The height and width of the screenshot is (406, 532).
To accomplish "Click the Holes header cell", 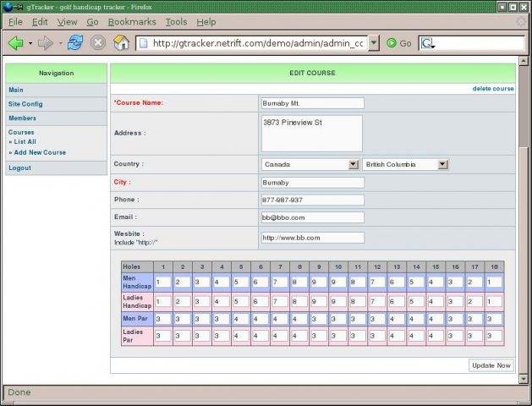I will click(137, 267).
